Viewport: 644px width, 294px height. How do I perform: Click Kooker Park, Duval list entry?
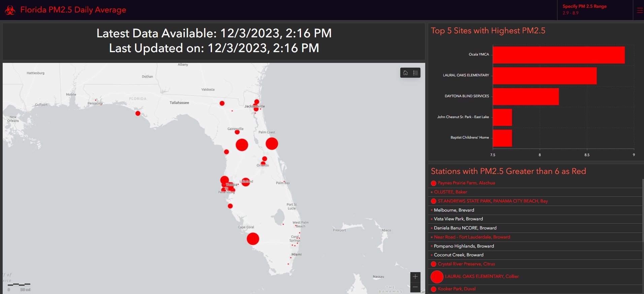[x=456, y=289]
